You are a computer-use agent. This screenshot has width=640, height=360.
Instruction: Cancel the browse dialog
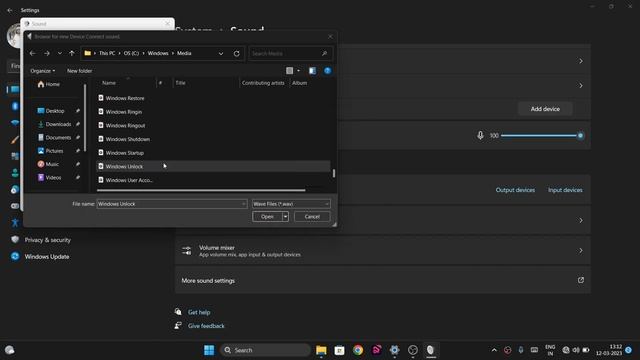[312, 217]
